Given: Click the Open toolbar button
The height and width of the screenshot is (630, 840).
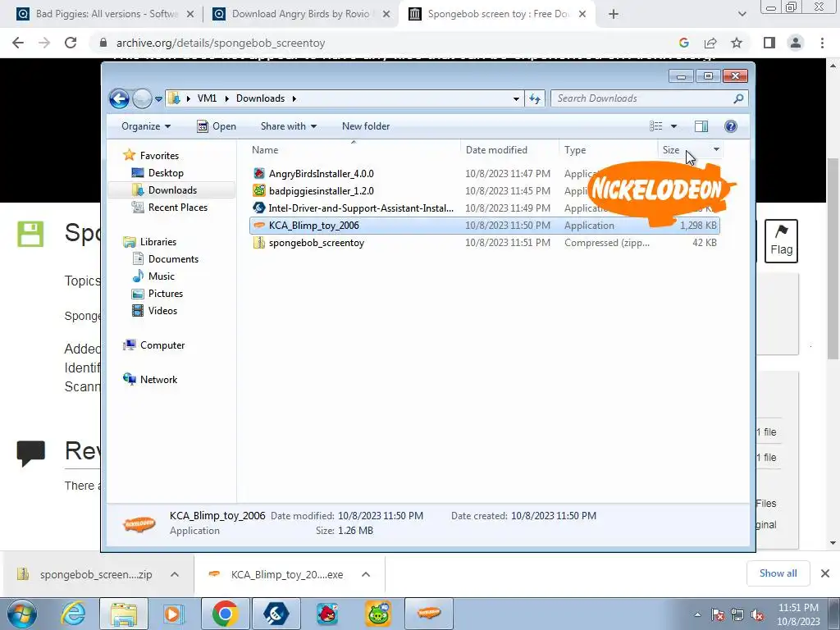Looking at the screenshot, I should click(x=217, y=126).
